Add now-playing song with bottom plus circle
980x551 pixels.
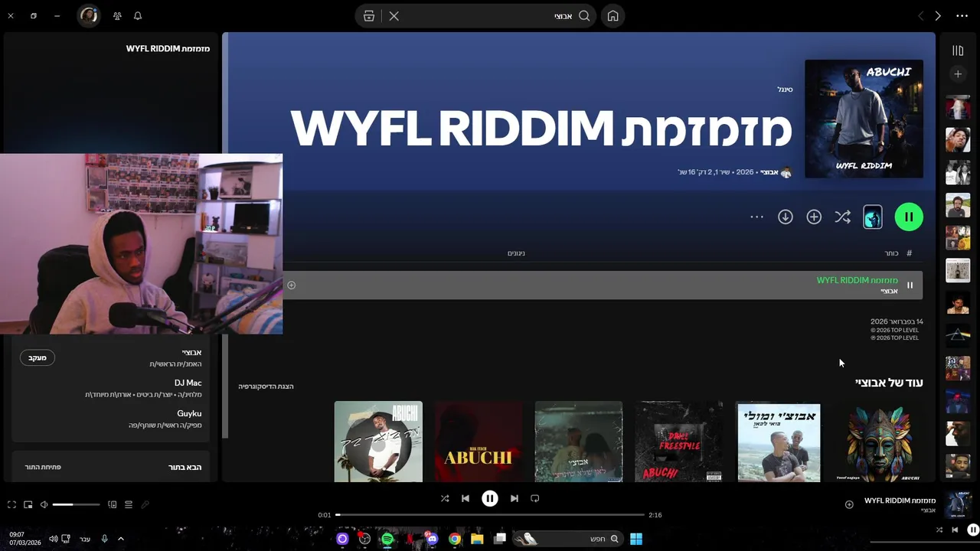coord(849,504)
